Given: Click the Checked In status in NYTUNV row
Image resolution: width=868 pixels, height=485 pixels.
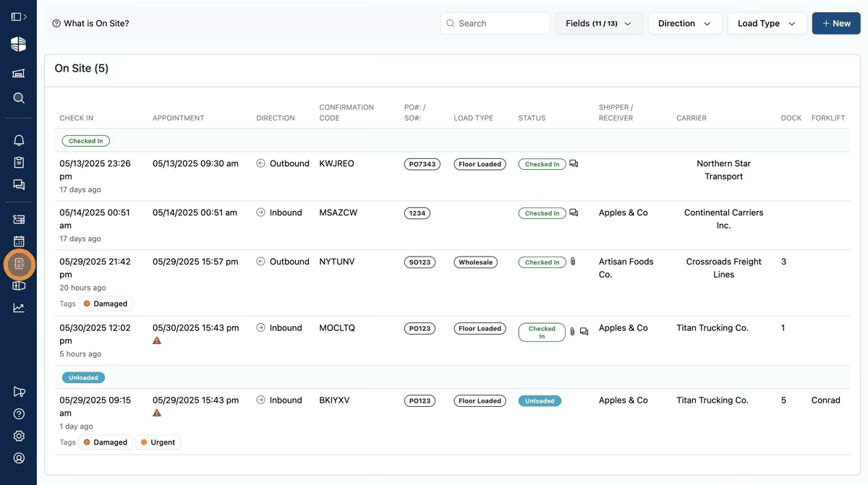Looking at the screenshot, I should [x=542, y=262].
